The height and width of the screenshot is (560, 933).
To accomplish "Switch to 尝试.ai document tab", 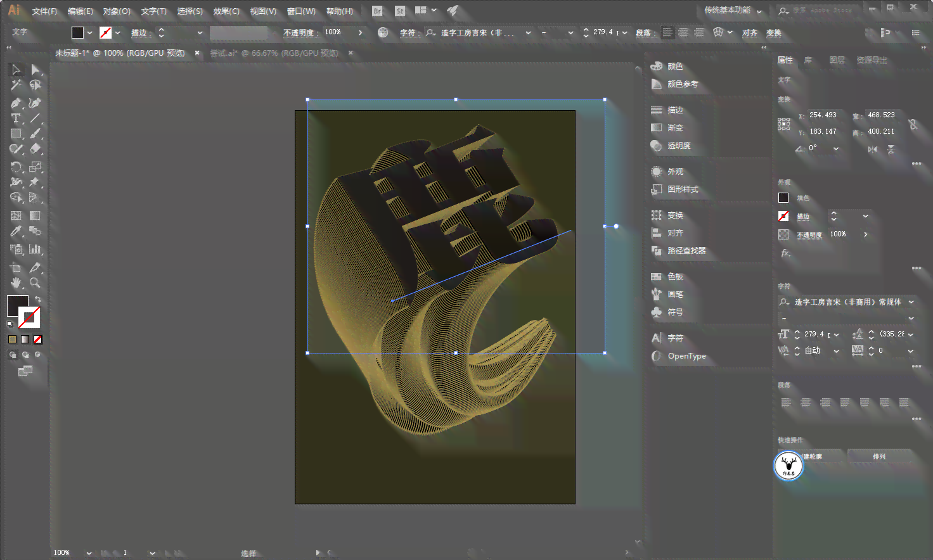I will 274,53.
